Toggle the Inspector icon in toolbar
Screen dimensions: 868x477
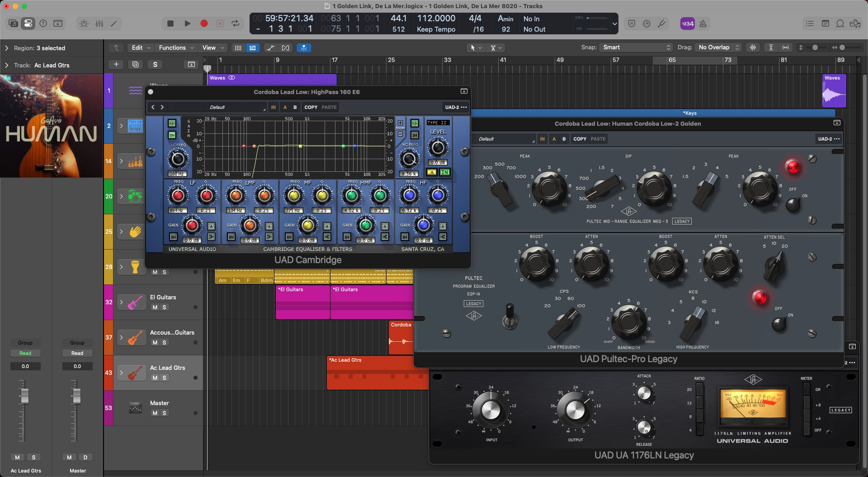[x=28, y=24]
